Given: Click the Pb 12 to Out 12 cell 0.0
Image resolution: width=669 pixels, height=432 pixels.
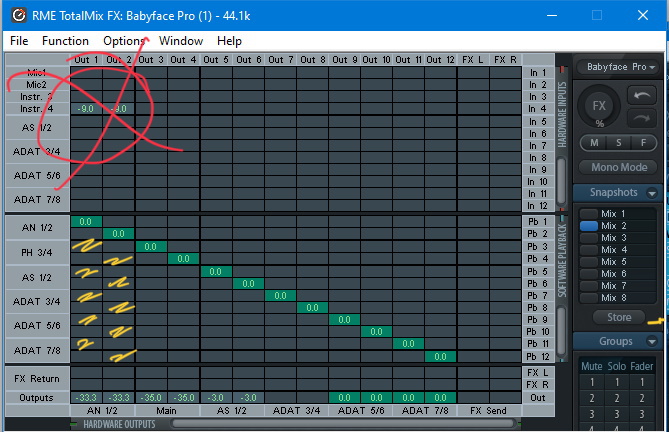Looking at the screenshot, I should (x=440, y=356).
